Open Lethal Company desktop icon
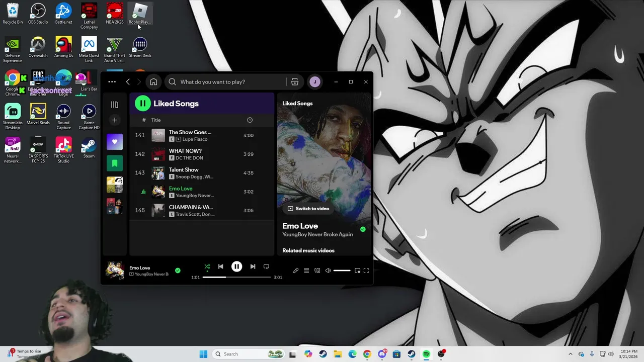This screenshot has height=362, width=644. [x=89, y=16]
